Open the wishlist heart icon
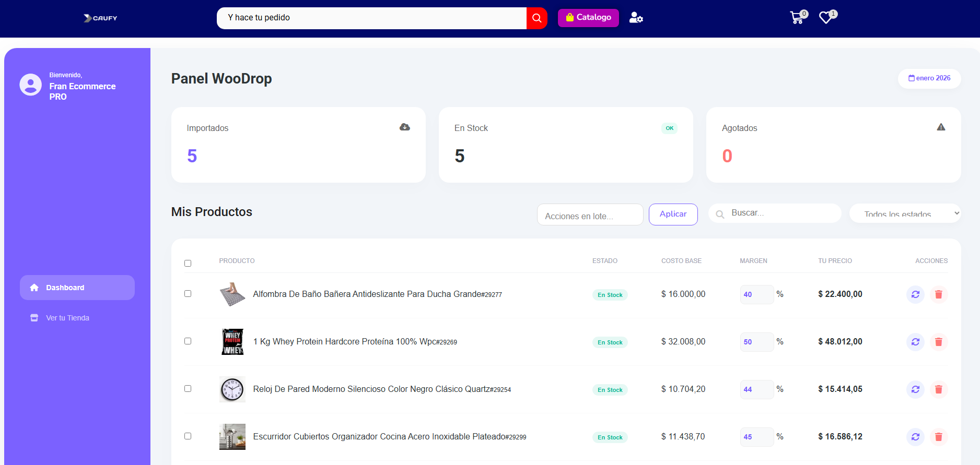The height and width of the screenshot is (465, 980). (x=827, y=17)
